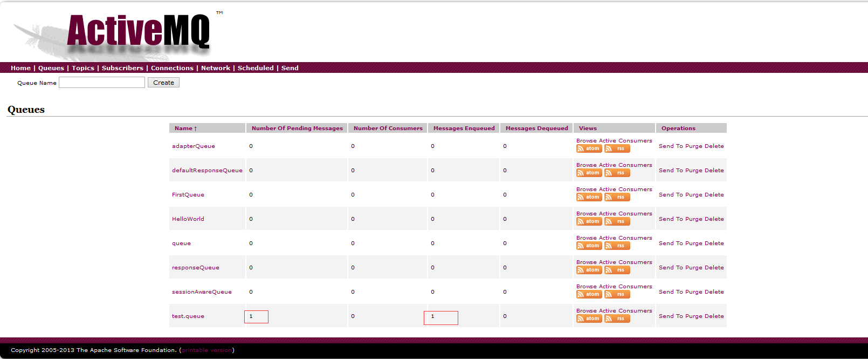Click test.queue pending messages value 1
Screen dimensions: 868x359
[251, 316]
